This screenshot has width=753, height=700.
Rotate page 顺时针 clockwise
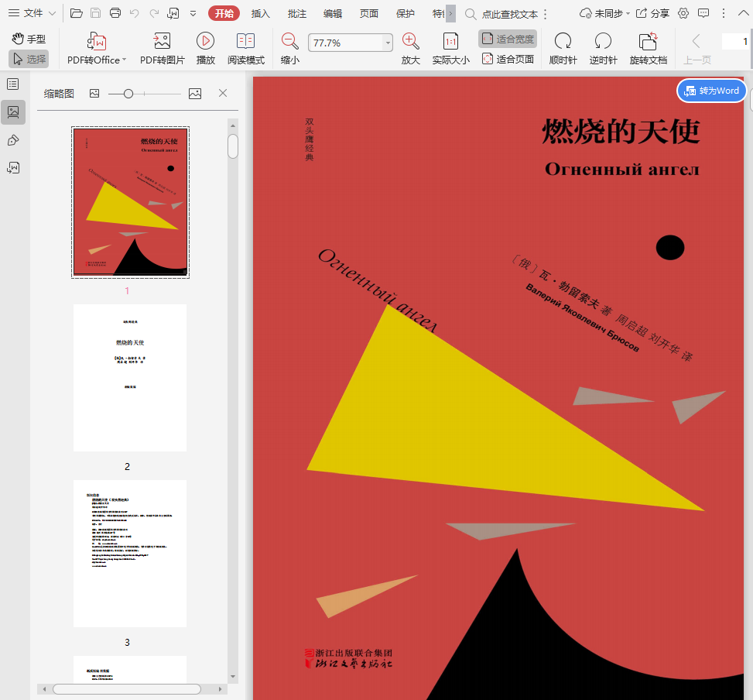[563, 43]
